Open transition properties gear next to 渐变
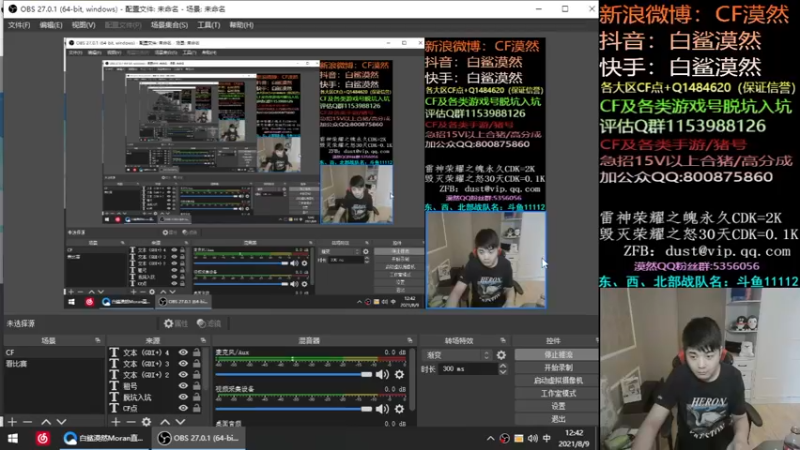Screen dimensions: 800x450 coord(502,355)
